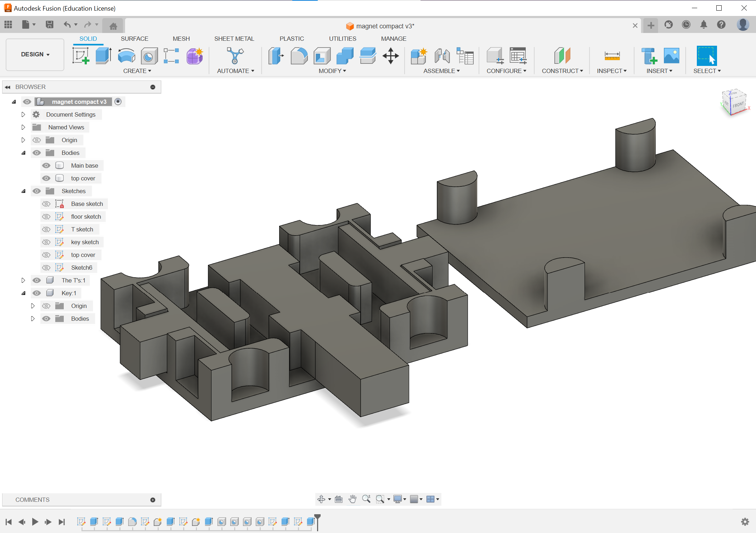This screenshot has height=533, width=756.
Task: Show the Origin folder in the browser
Action: tap(36, 140)
